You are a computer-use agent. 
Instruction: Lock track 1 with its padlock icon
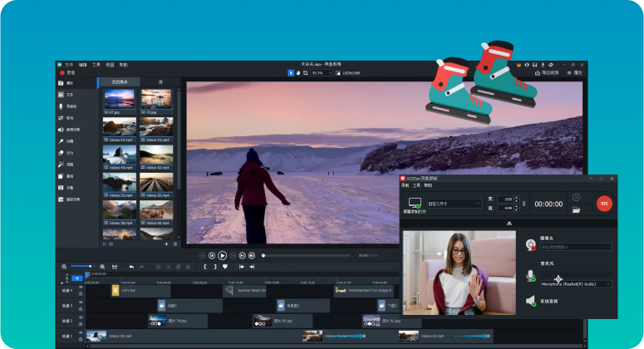(81, 339)
